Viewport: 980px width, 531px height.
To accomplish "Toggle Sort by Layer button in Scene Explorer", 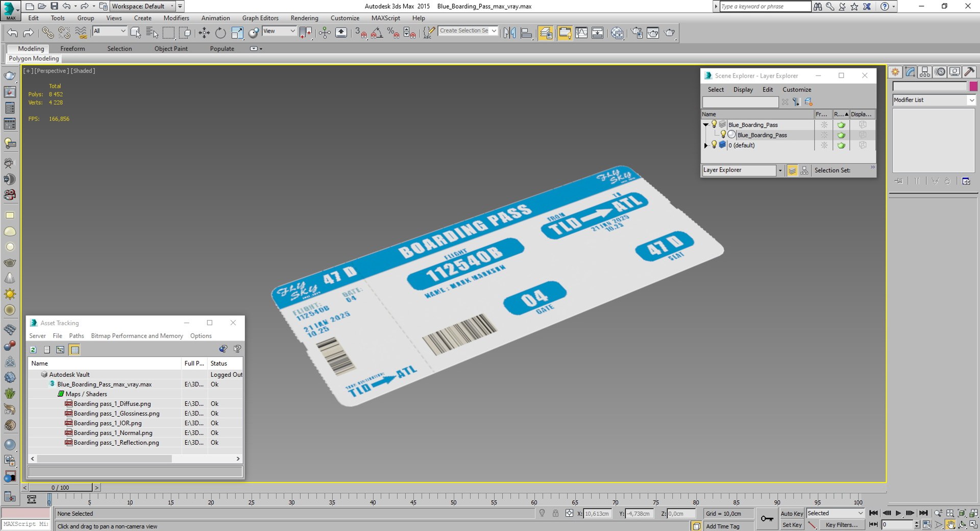I will tap(792, 171).
